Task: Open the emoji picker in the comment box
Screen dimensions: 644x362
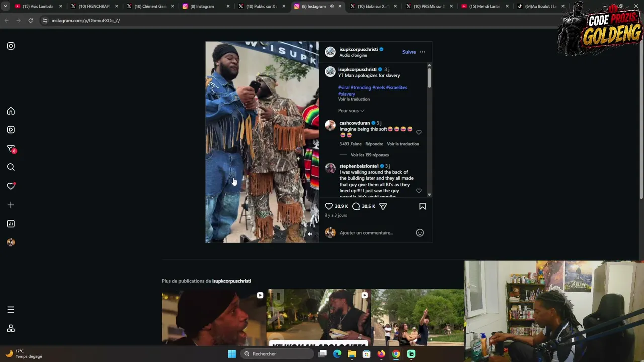Action: [x=420, y=233]
